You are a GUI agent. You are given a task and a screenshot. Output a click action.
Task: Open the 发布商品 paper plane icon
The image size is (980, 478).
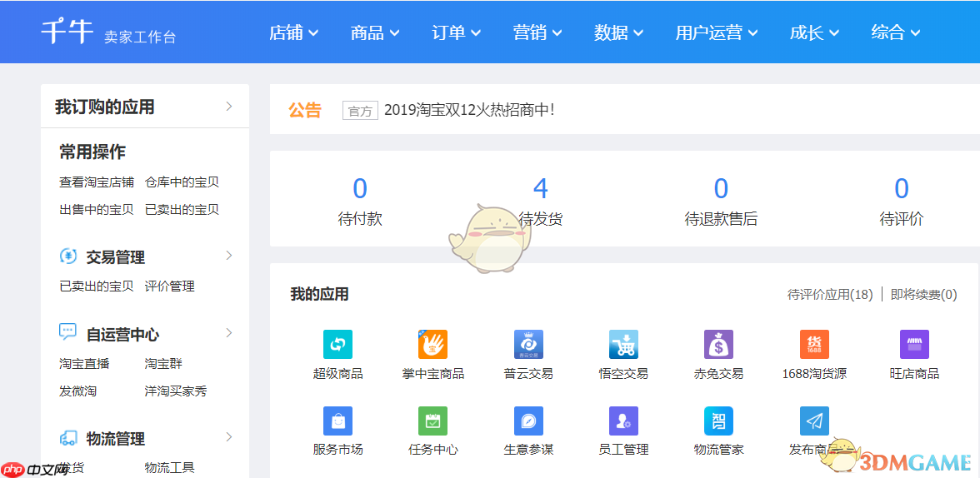[x=814, y=421]
